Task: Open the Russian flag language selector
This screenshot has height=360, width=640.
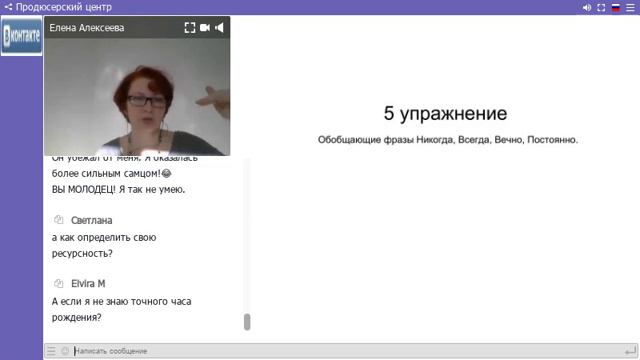Action: [616, 8]
